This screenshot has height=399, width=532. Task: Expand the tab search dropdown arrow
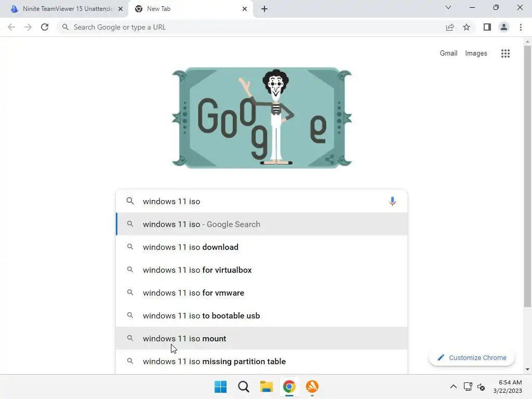pos(448,7)
